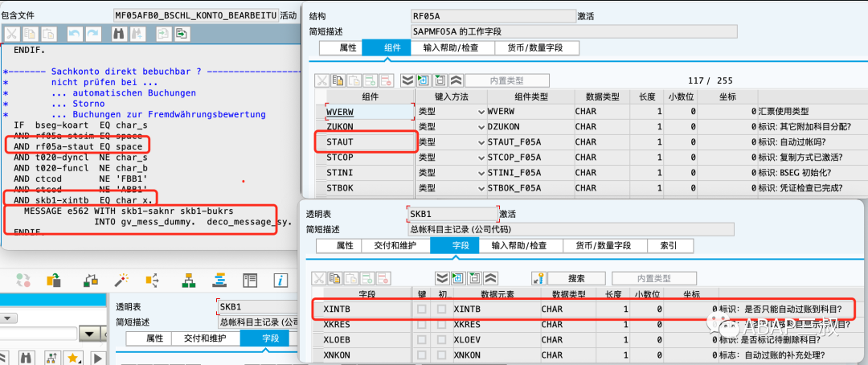Open 键入方法 dropdown in WVERW row

tap(481, 111)
